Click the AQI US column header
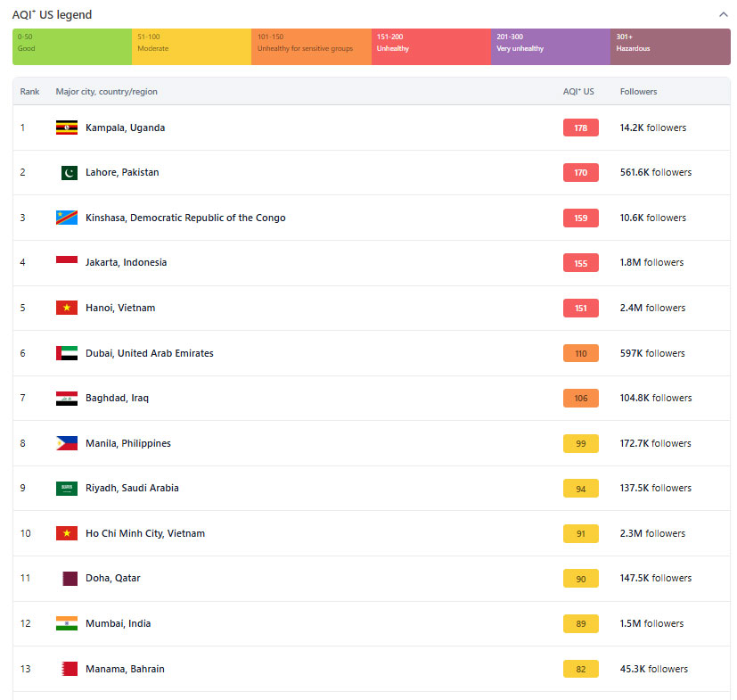 tap(578, 92)
